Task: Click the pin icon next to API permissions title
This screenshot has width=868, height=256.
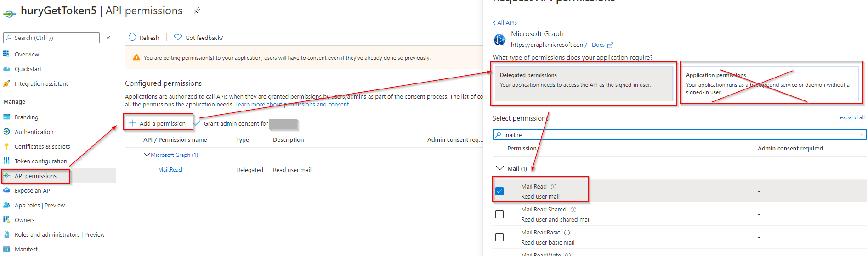Action: tap(197, 11)
